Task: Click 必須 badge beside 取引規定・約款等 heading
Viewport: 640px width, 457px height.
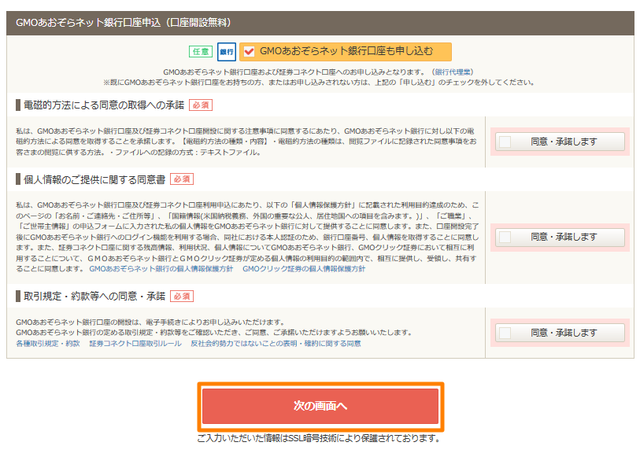Action: (x=182, y=296)
